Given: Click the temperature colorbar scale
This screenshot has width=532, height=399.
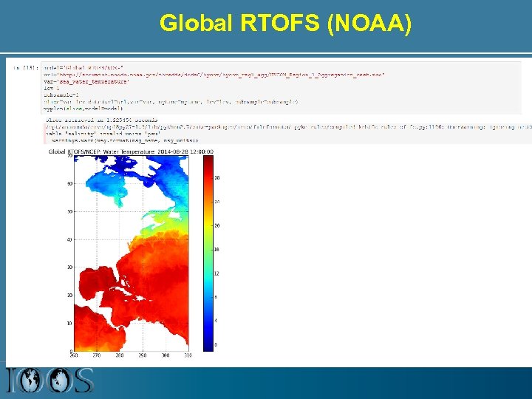Looking at the screenshot, I should (x=208, y=253).
